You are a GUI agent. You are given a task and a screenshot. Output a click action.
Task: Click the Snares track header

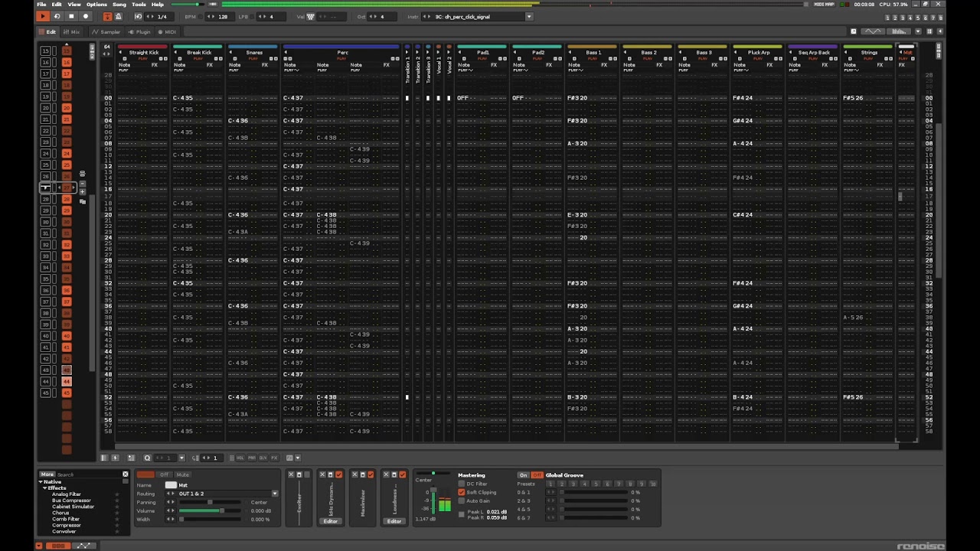[x=254, y=53]
